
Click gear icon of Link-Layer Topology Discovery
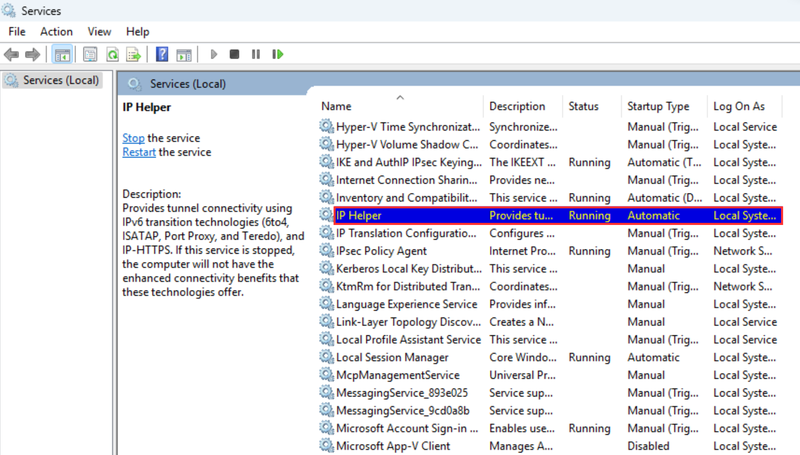(x=327, y=321)
